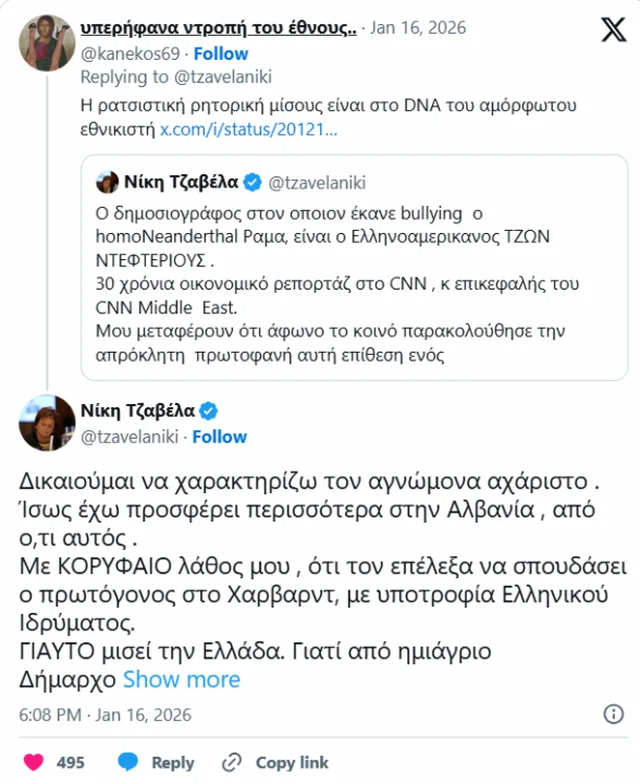Open the X logo in top corner

point(613,30)
